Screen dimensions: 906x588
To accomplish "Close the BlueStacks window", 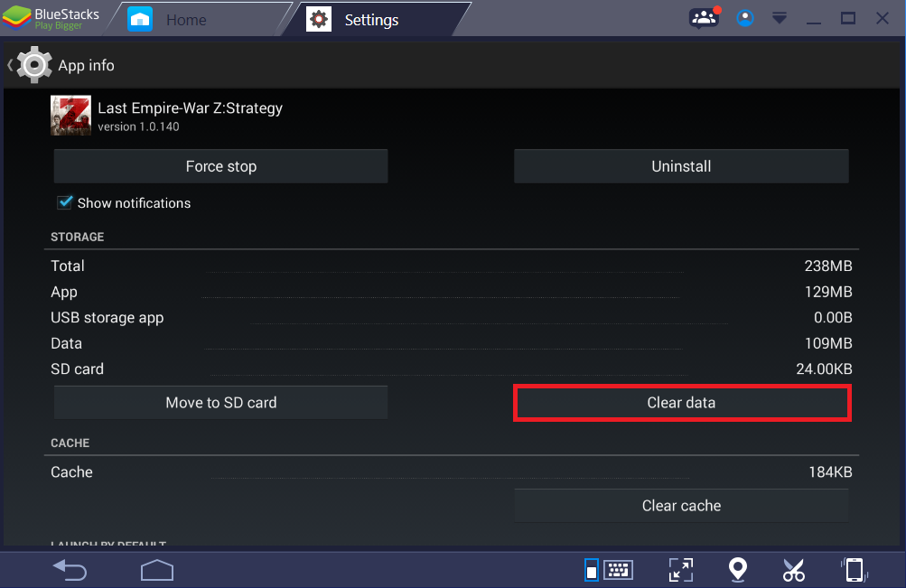I will tap(882, 18).
